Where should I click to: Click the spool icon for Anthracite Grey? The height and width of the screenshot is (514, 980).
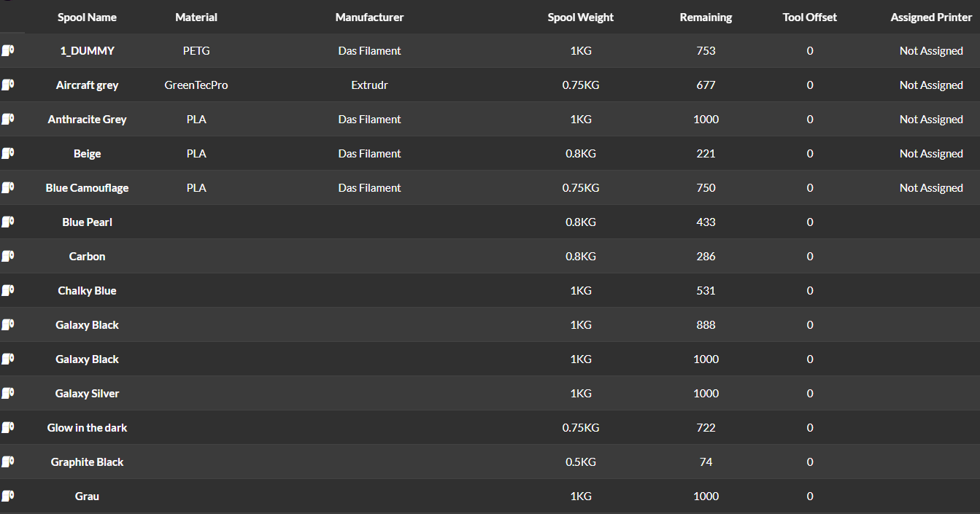(x=7, y=119)
